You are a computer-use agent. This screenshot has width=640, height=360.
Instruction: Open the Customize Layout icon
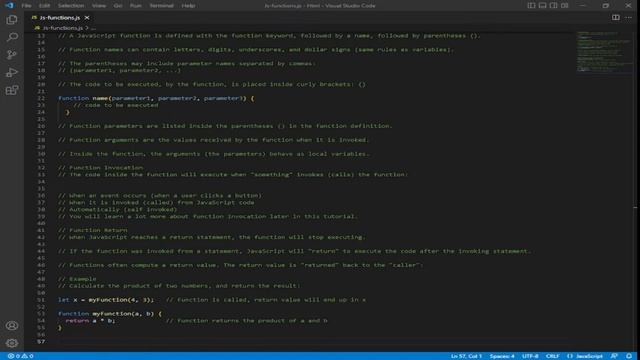564,6
